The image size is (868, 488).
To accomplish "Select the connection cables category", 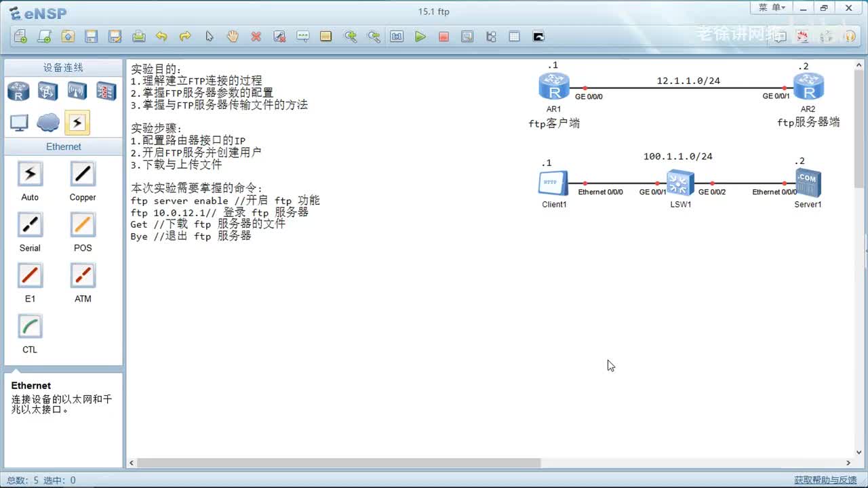I will (x=77, y=123).
